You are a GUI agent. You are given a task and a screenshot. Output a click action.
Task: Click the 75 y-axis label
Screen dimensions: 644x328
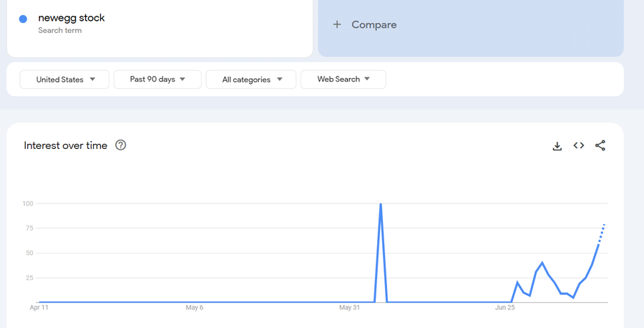tap(30, 228)
